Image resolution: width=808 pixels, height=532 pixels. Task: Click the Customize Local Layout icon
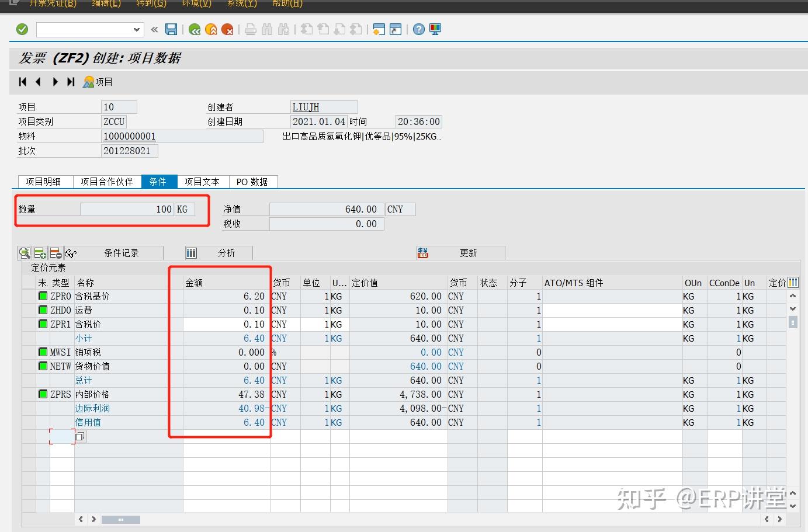[435, 29]
